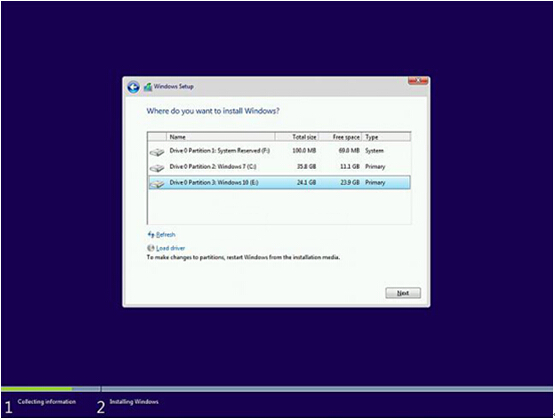Image resolution: width=555 pixels, height=420 pixels.
Task: Click the Collecting information step label
Action: tap(47, 402)
